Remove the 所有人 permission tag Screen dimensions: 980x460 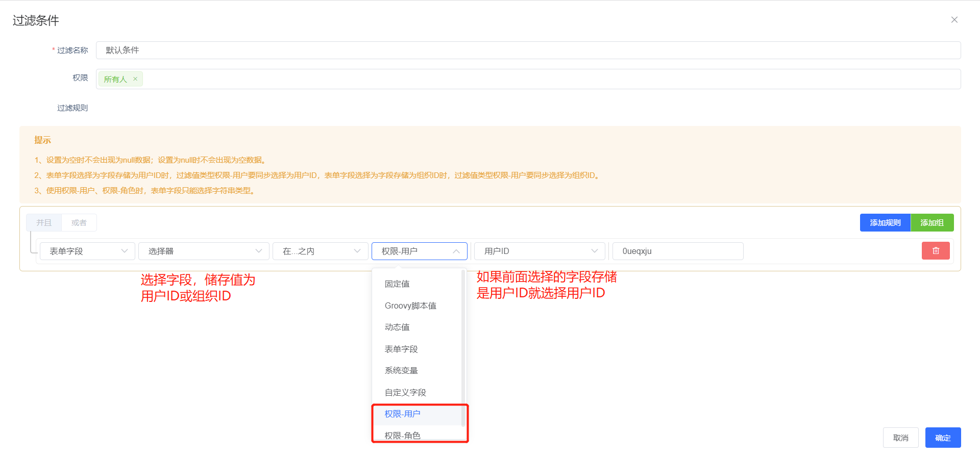[135, 79]
